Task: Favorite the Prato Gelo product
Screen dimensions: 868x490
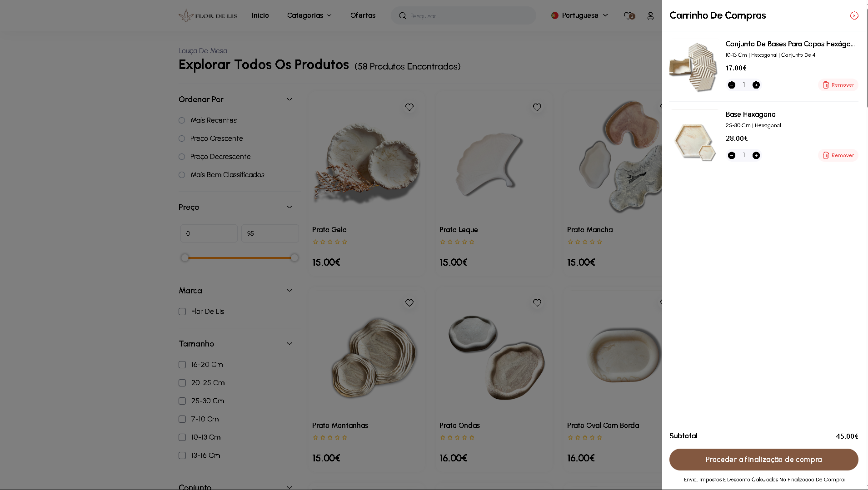Action: tap(409, 107)
